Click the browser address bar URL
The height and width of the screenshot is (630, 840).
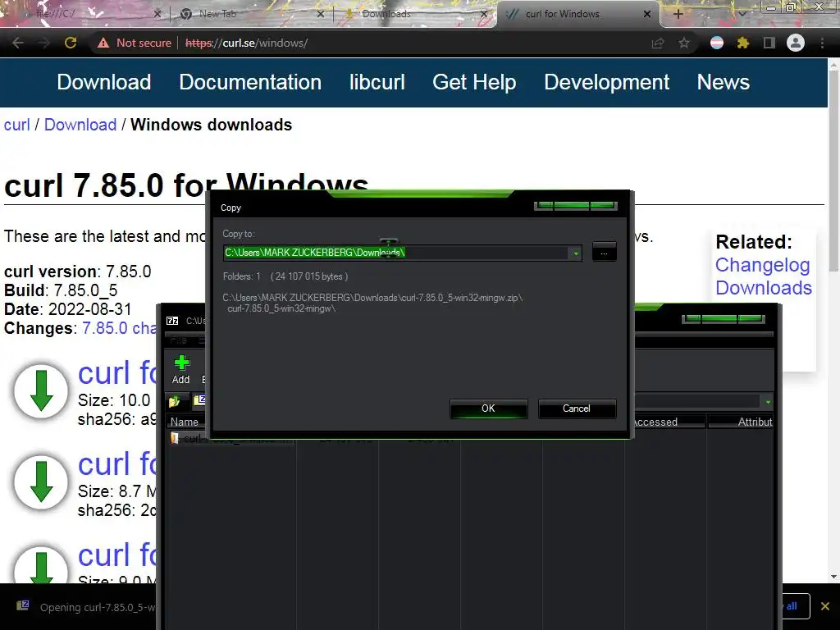[x=246, y=43]
